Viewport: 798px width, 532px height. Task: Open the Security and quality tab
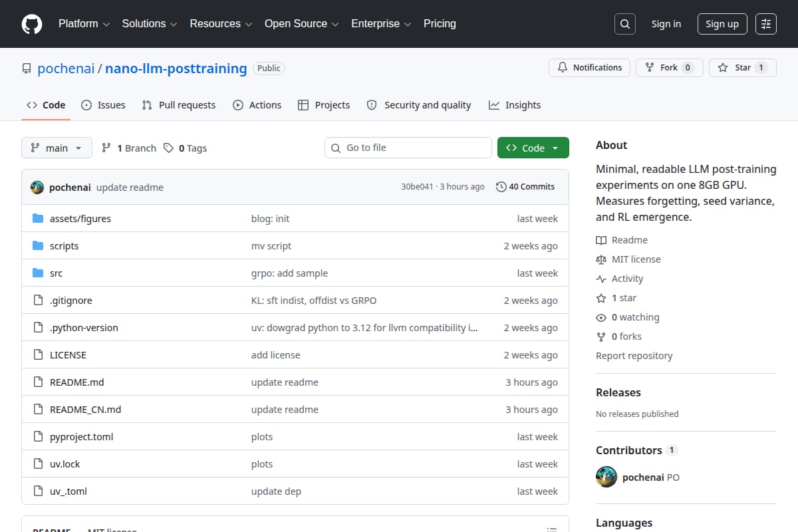coord(419,105)
